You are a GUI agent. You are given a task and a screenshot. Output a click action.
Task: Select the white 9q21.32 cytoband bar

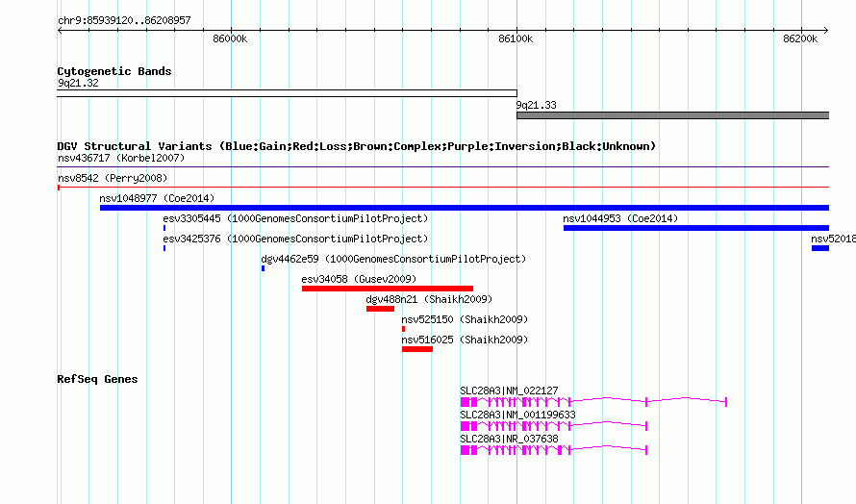click(287, 93)
